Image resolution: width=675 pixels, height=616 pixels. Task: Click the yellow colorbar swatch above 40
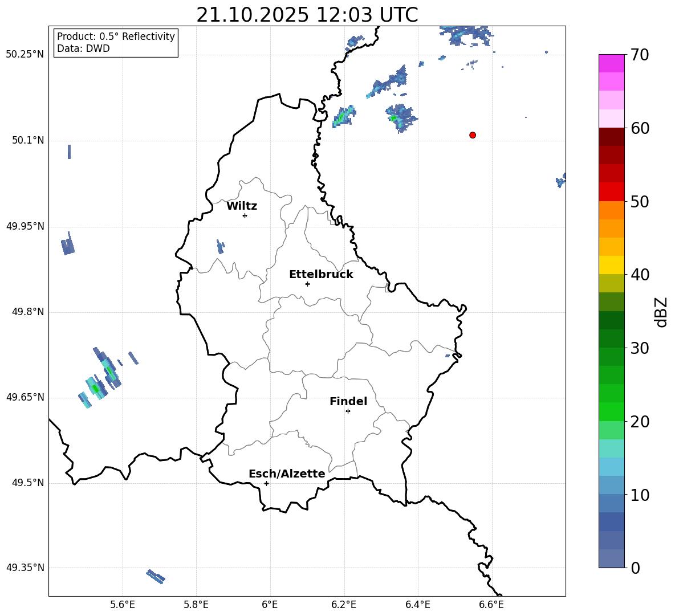611,265
